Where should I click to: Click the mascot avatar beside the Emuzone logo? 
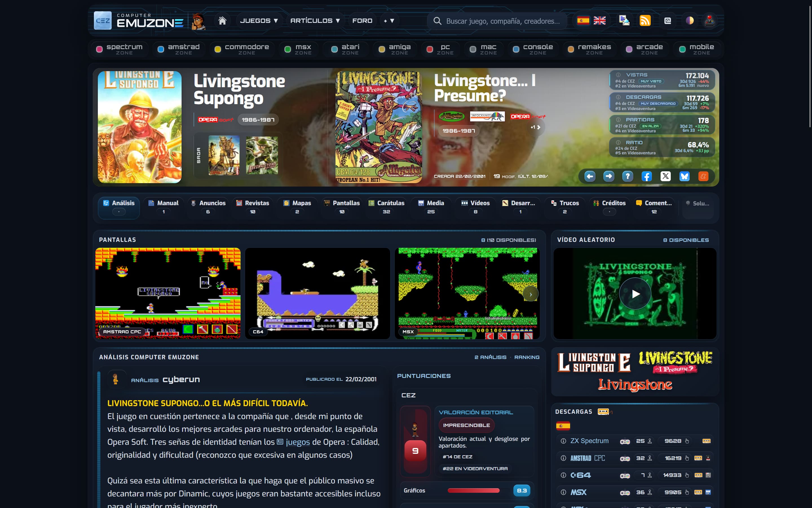(x=198, y=21)
